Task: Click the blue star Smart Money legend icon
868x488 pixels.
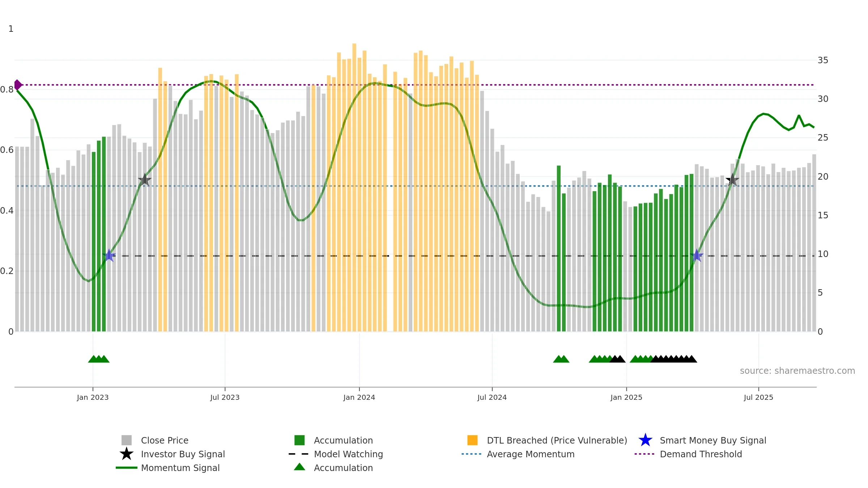Action: click(645, 440)
